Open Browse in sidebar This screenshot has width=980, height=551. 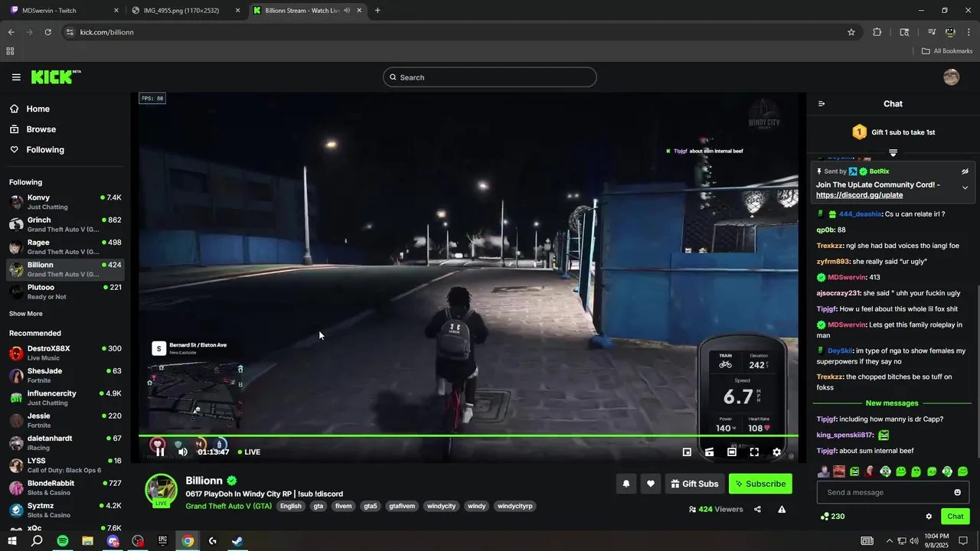click(41, 129)
